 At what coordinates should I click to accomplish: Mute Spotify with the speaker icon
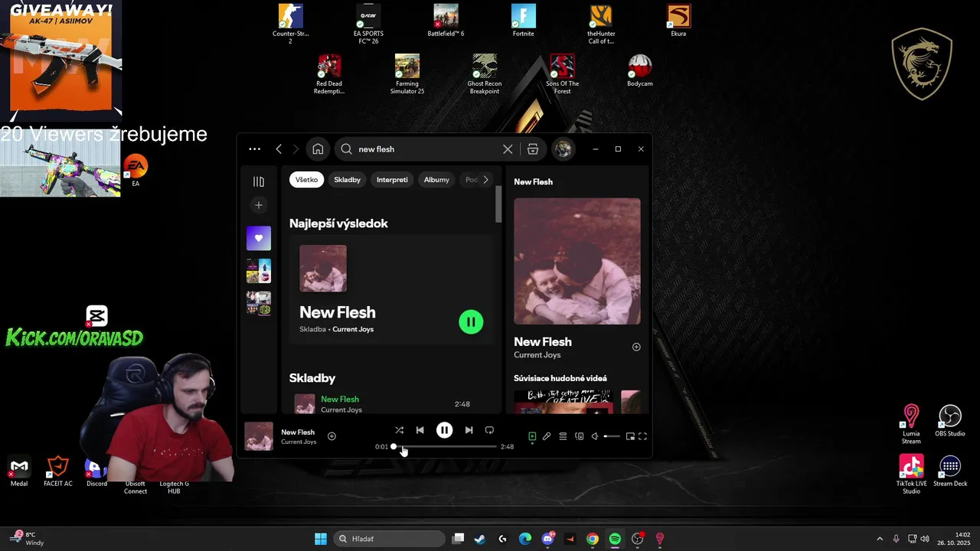[x=595, y=436]
